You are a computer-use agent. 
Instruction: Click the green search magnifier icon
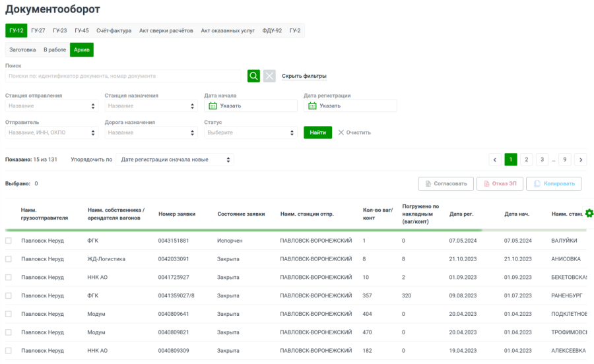click(253, 76)
